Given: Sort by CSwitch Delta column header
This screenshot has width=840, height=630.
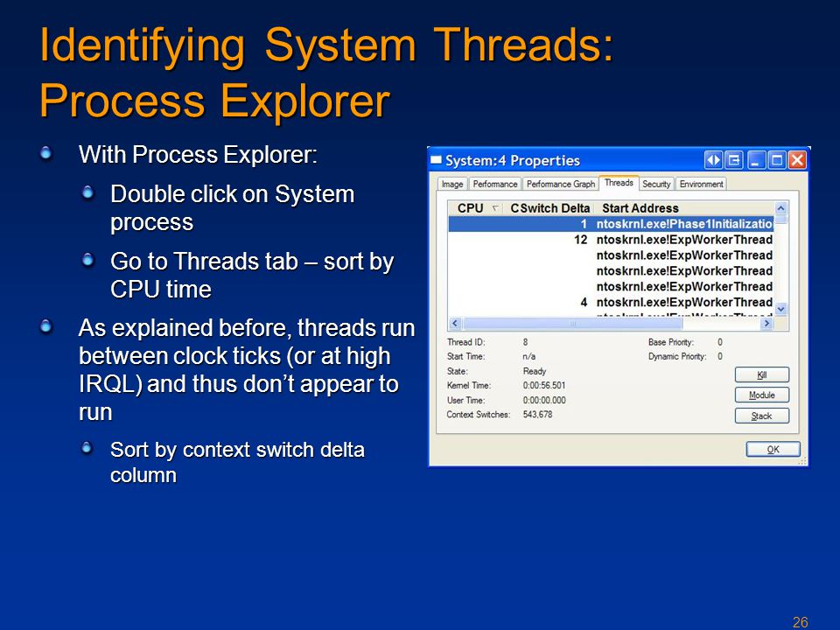Looking at the screenshot, I should coord(549,208).
